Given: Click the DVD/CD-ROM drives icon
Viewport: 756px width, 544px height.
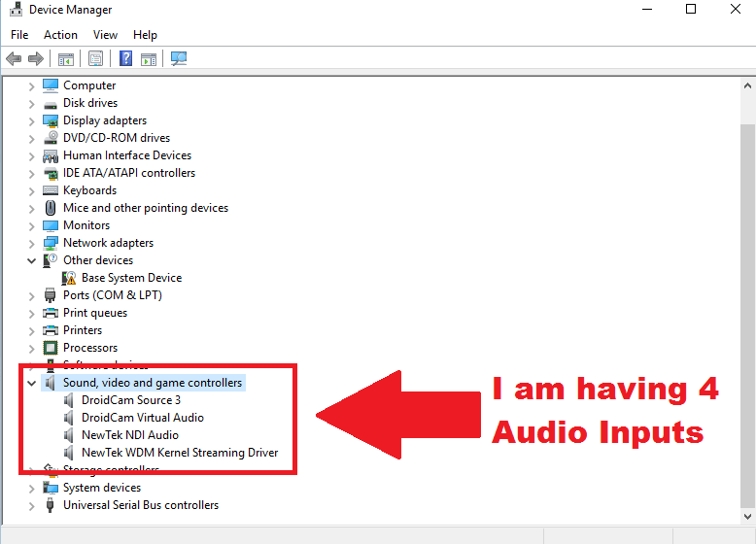Looking at the screenshot, I should (x=51, y=138).
